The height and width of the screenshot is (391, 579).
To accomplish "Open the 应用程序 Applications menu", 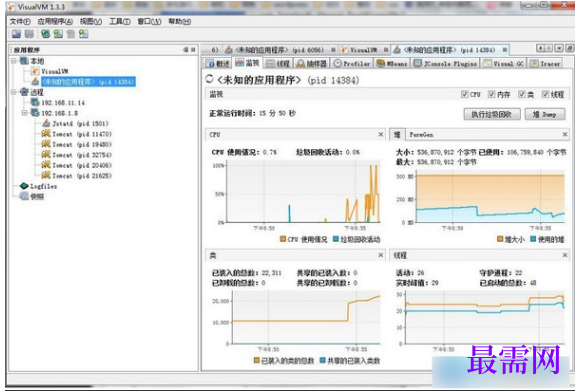I will [55, 21].
